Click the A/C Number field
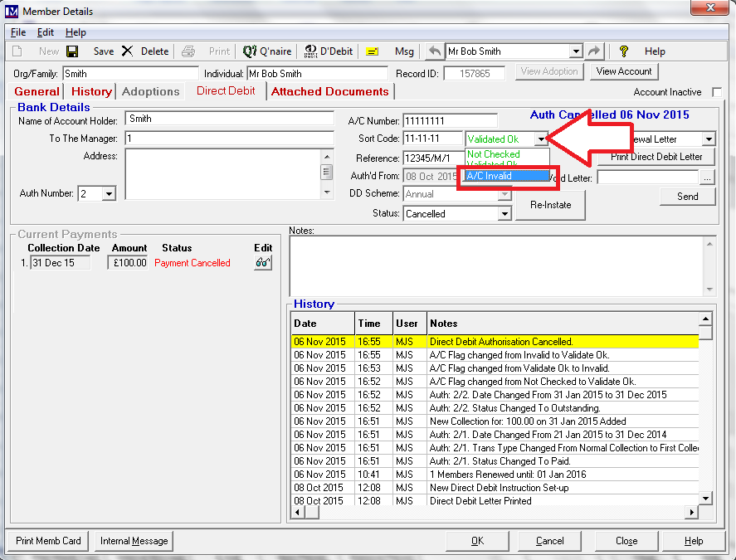 pyautogui.click(x=450, y=120)
